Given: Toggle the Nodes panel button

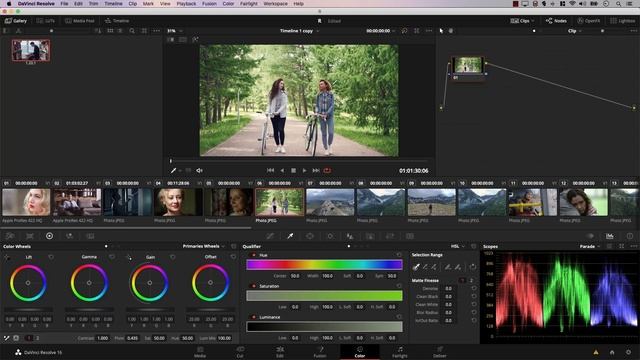Looking at the screenshot, I should (556, 21).
